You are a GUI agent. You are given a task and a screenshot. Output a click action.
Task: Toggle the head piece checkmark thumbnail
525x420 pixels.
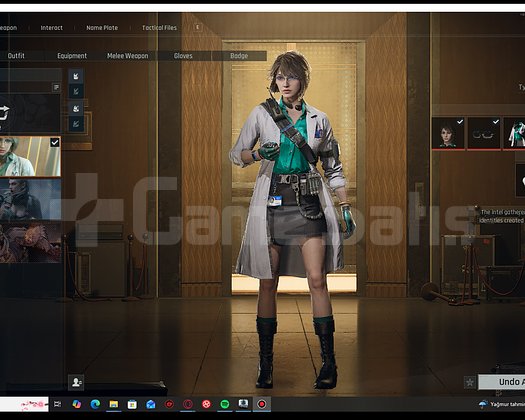click(448, 133)
